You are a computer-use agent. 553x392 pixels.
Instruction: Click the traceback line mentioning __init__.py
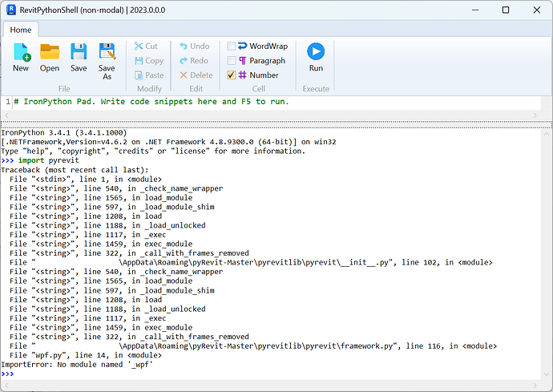click(251, 262)
